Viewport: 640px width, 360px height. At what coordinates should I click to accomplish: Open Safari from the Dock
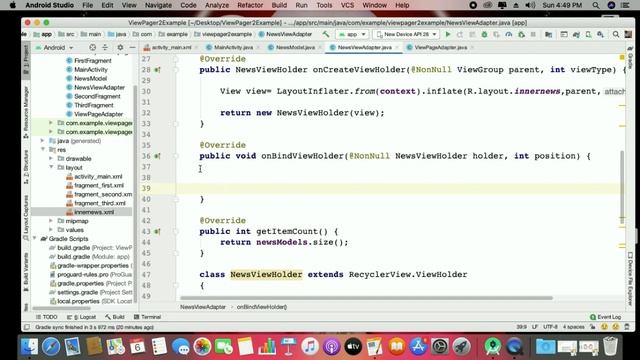click(x=51, y=347)
